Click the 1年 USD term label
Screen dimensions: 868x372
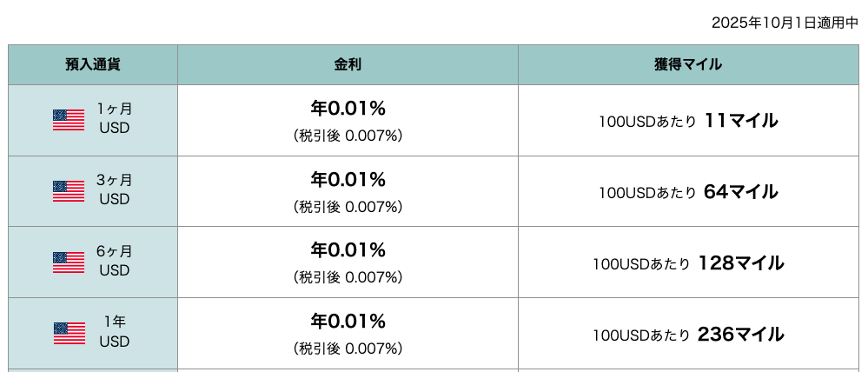click(115, 332)
